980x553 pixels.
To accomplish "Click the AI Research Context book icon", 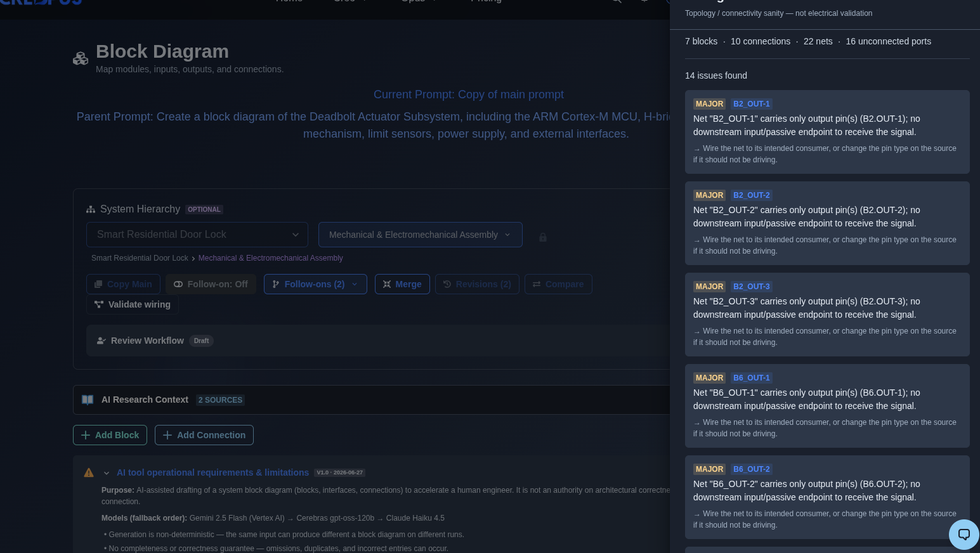I will pyautogui.click(x=88, y=400).
